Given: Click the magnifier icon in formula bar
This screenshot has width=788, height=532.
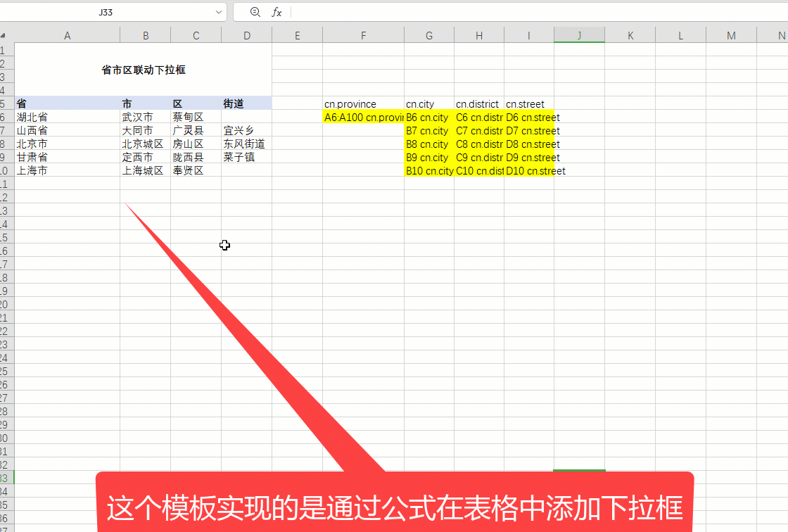Looking at the screenshot, I should [255, 12].
